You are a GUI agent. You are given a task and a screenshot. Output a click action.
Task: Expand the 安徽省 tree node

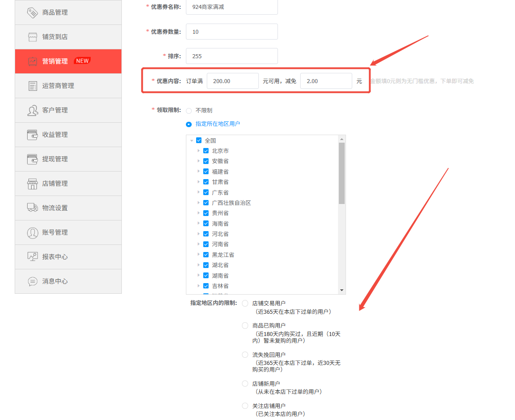click(x=199, y=161)
